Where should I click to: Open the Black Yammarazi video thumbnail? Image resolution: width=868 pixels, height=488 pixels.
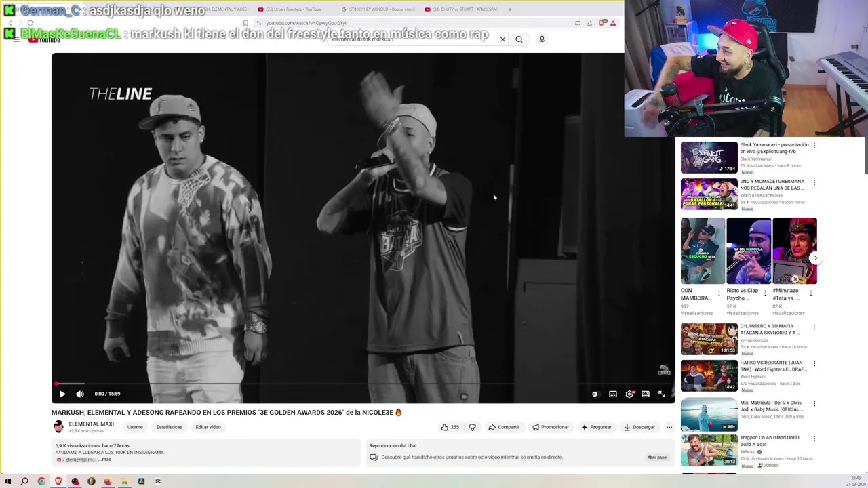pos(709,157)
